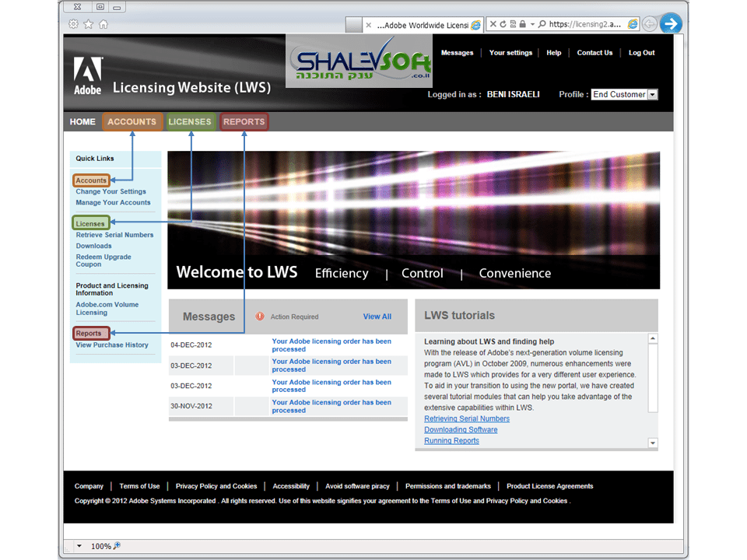Image resolution: width=747 pixels, height=560 pixels.
Task: Click the red Action Required alert icon
Action: (x=260, y=317)
